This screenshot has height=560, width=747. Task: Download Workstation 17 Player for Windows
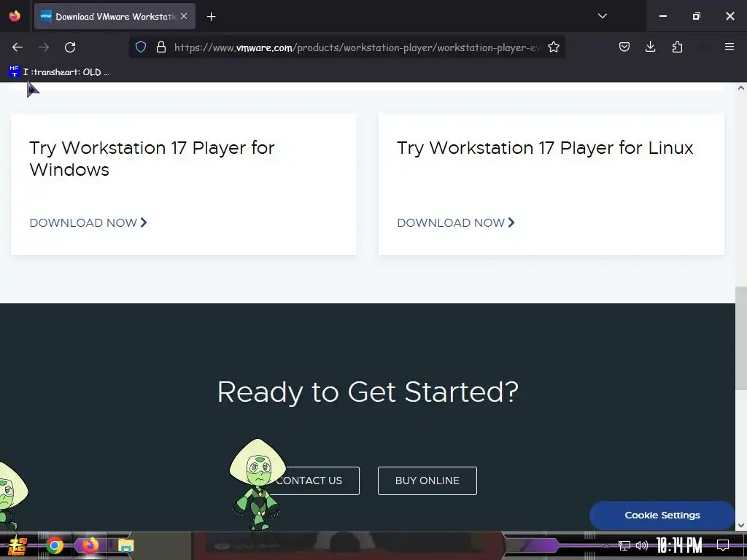pos(88,223)
